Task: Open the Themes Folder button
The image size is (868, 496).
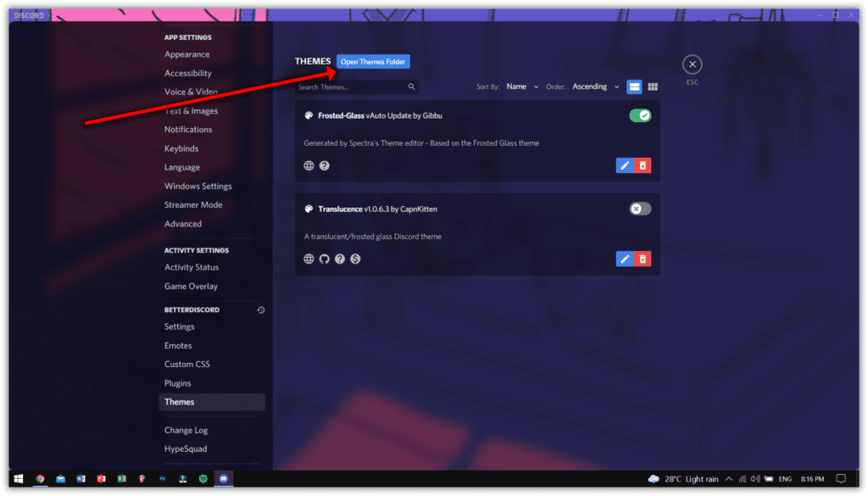Action: (373, 61)
